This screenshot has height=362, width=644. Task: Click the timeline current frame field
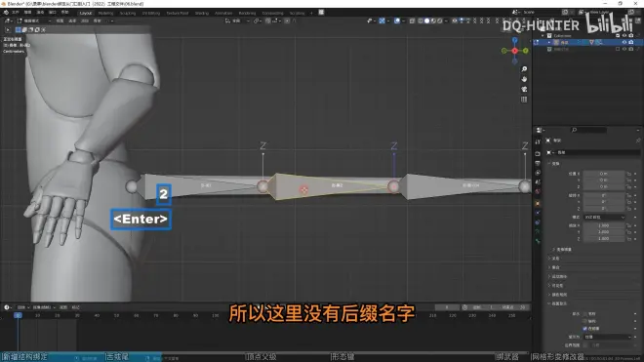pos(447,307)
